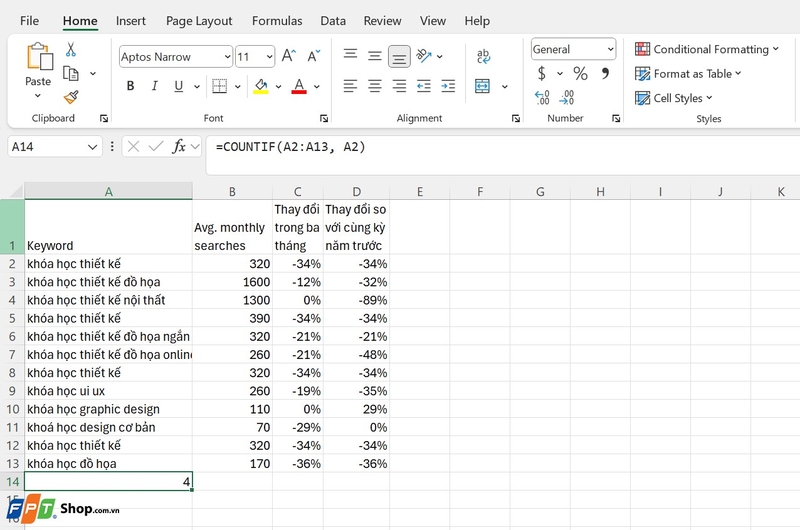Screen dimensions: 800x530
Task: Apply the cell Borders icon
Action: [220, 86]
